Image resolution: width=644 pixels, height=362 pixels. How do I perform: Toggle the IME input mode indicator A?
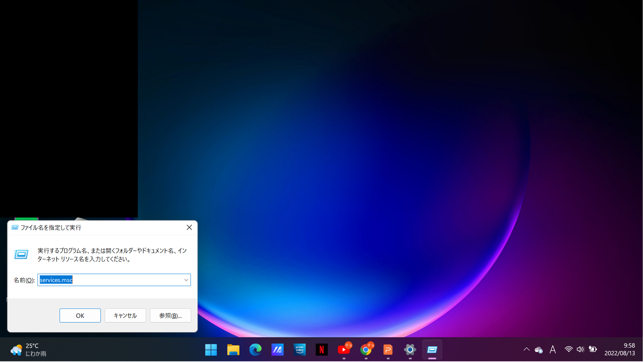pyautogui.click(x=553, y=349)
